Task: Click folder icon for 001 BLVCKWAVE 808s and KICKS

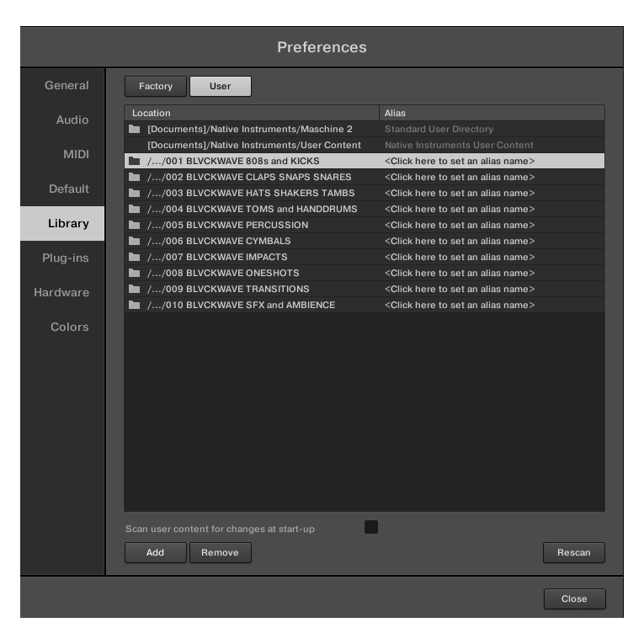Action: [x=134, y=161]
